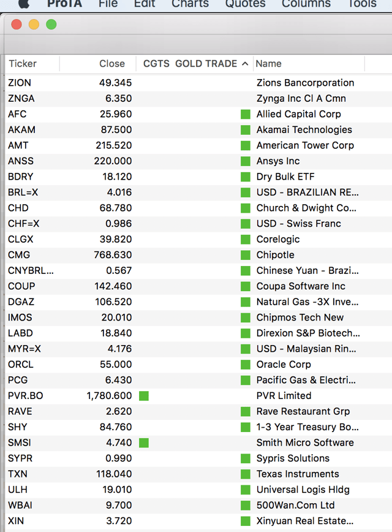Select the RAVE ticker
The height and width of the screenshot is (532, 392).
(20, 411)
